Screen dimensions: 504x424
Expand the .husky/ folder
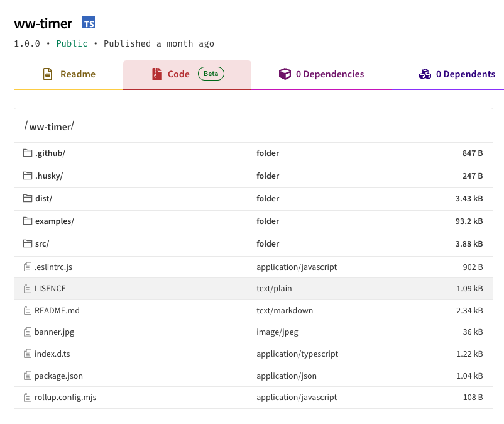coord(49,176)
